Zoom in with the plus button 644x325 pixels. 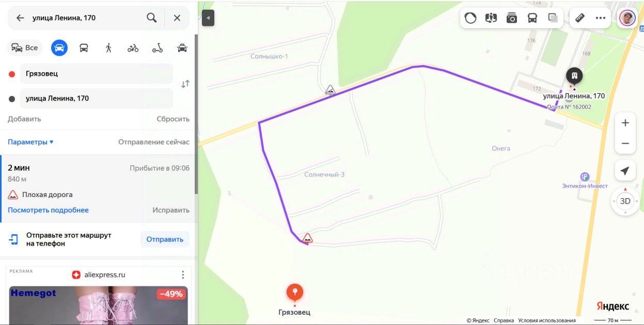tap(625, 123)
